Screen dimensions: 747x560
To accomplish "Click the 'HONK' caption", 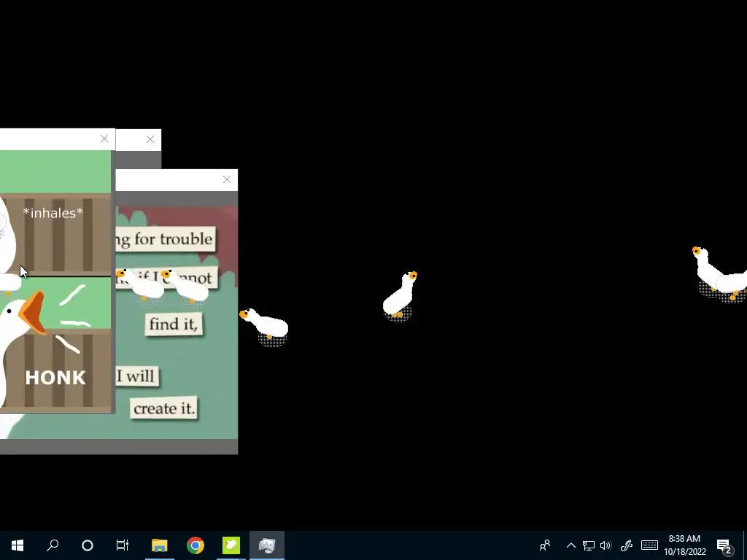I will (x=55, y=378).
